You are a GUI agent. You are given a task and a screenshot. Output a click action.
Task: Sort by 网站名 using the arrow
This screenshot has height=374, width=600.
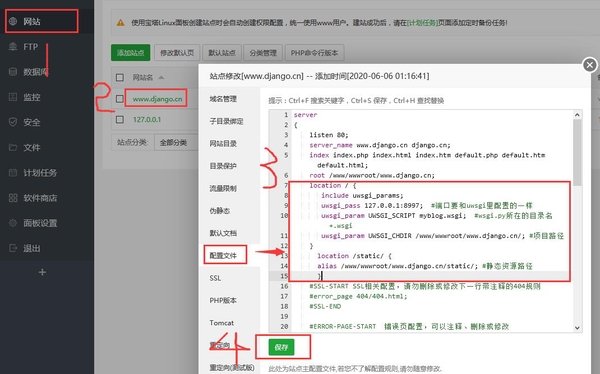point(161,77)
